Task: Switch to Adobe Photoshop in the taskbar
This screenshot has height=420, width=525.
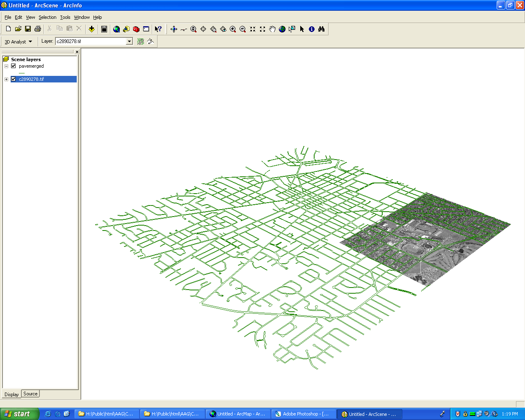Action: click(x=303, y=414)
